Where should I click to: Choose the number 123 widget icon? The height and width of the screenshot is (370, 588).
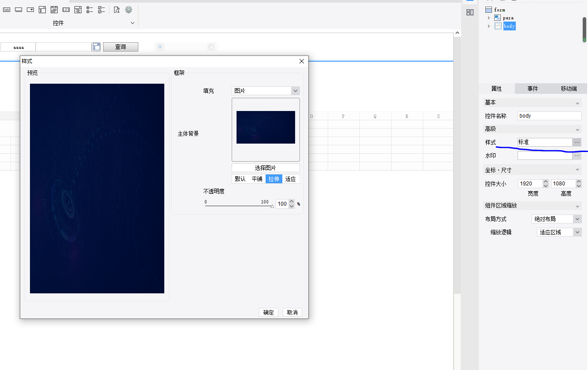click(x=66, y=9)
